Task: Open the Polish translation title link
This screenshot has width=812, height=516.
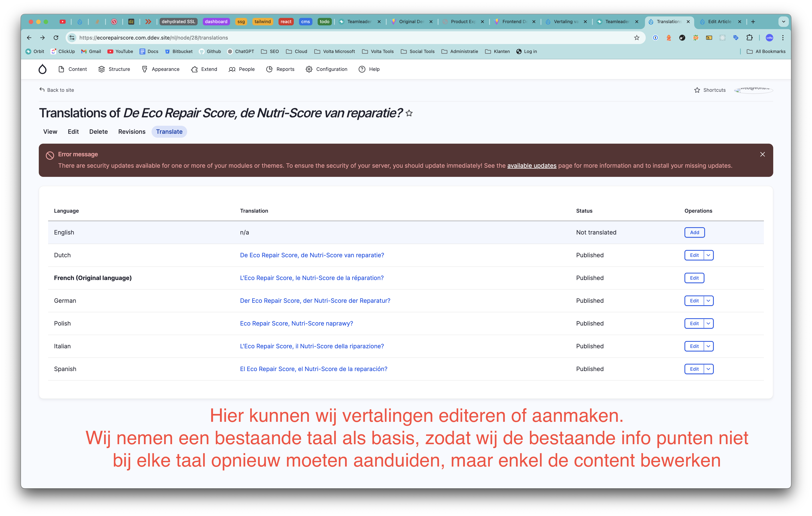Action: coord(296,323)
